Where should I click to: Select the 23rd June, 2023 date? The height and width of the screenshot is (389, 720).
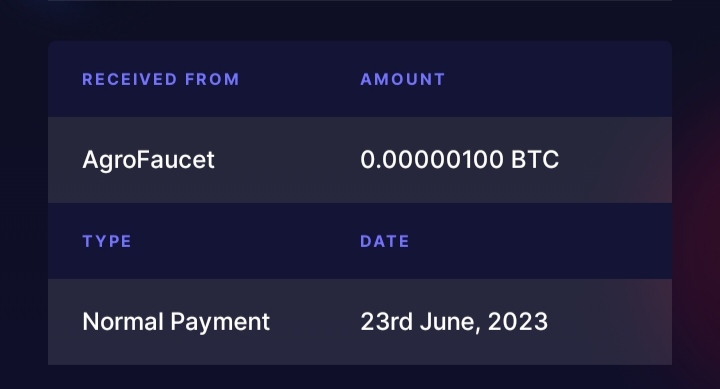454,322
